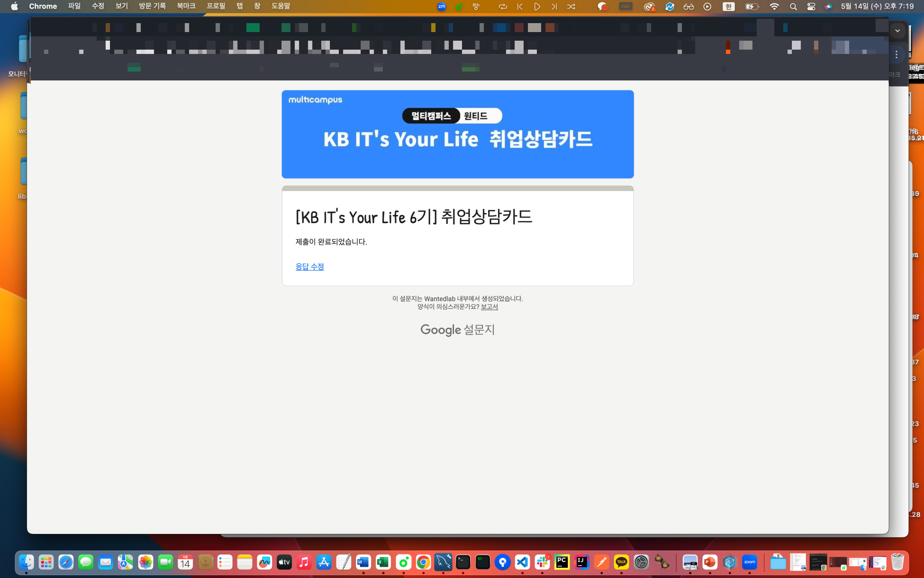Skip to previous track in menu bar
The height and width of the screenshot is (578, 924).
coord(520,6)
